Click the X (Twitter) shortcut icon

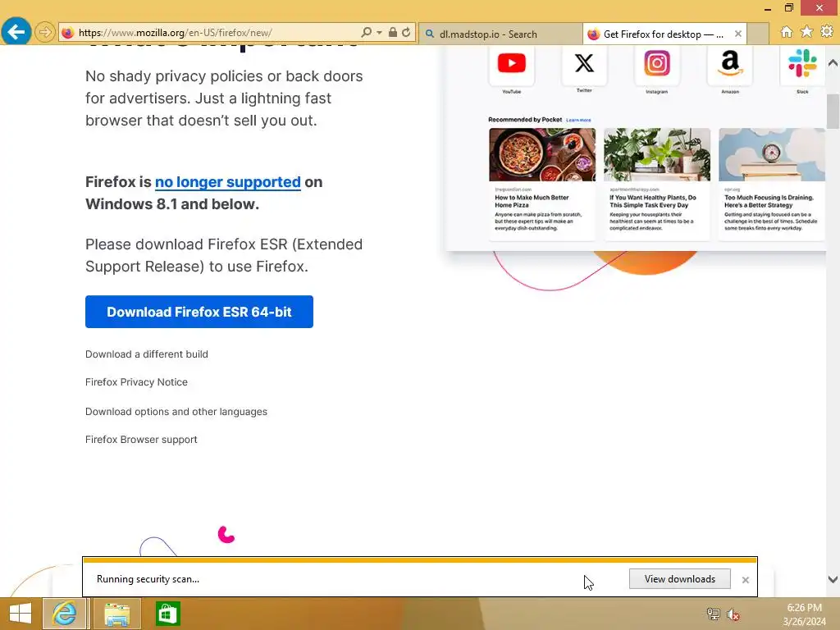584,64
